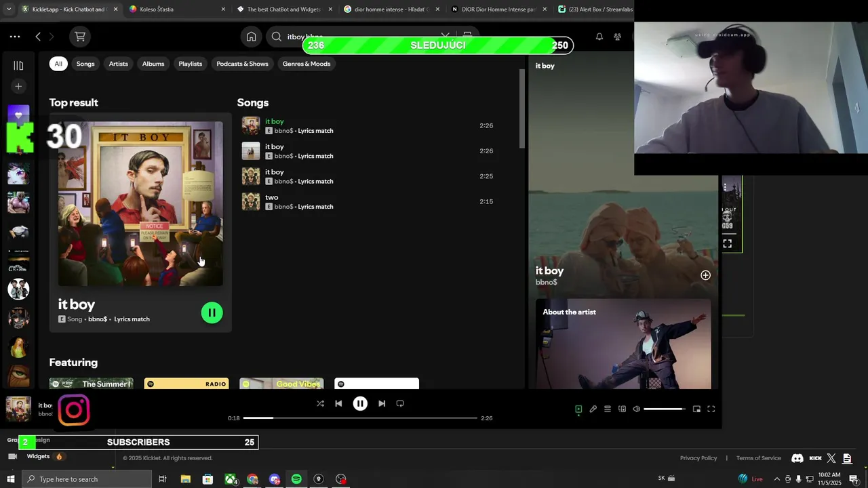868x488 pixels.
Task: Open the RADIO featuring card
Action: coord(186,384)
